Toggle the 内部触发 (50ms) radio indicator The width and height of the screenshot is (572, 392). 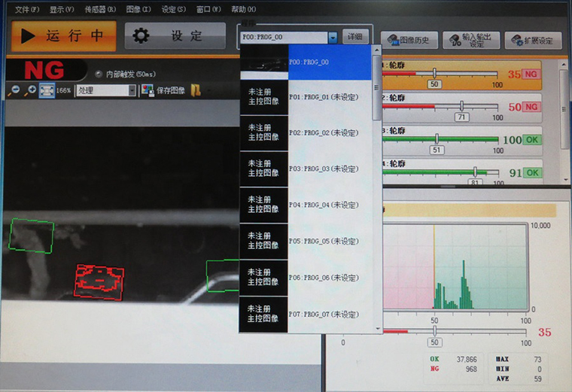[98, 74]
